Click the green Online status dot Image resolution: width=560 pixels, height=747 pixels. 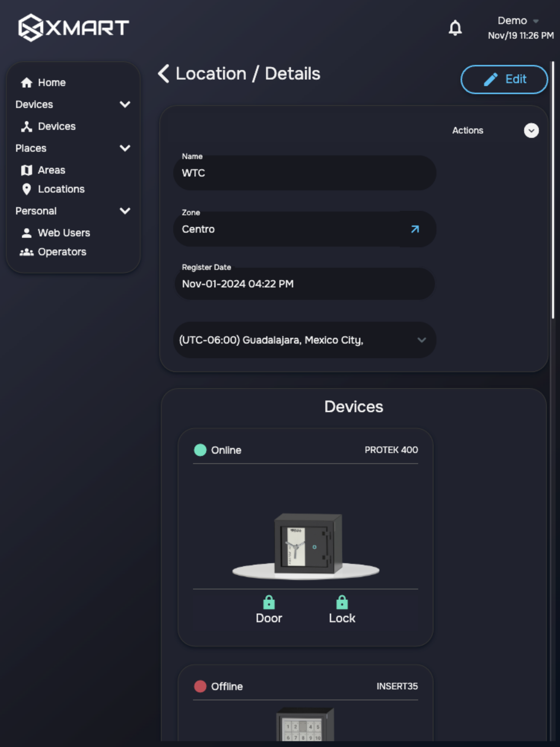[200, 450]
